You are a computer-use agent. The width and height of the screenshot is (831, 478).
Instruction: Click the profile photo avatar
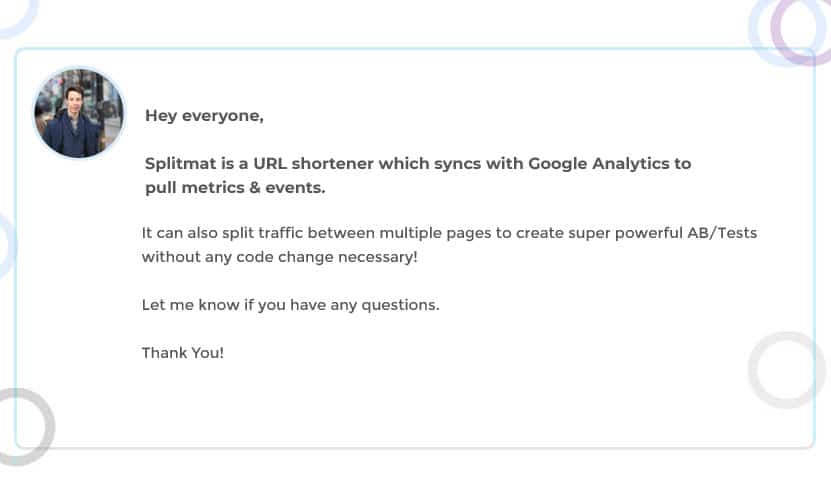(x=79, y=113)
